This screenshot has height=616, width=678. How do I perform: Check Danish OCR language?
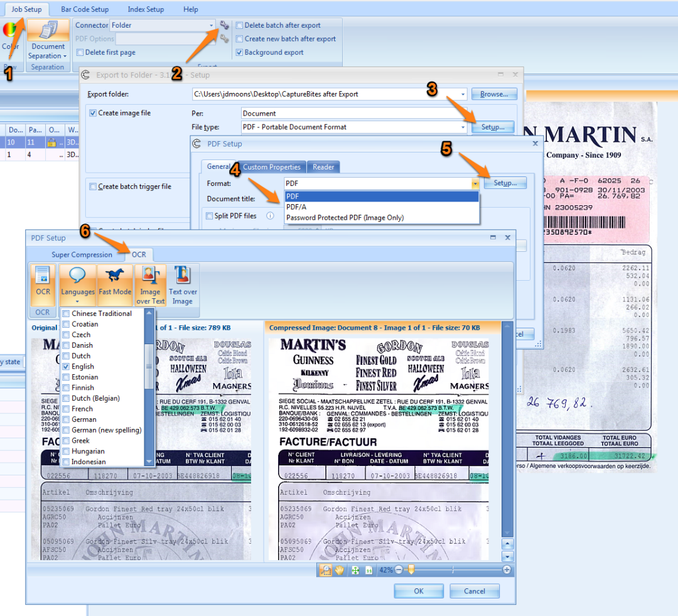pyautogui.click(x=66, y=345)
